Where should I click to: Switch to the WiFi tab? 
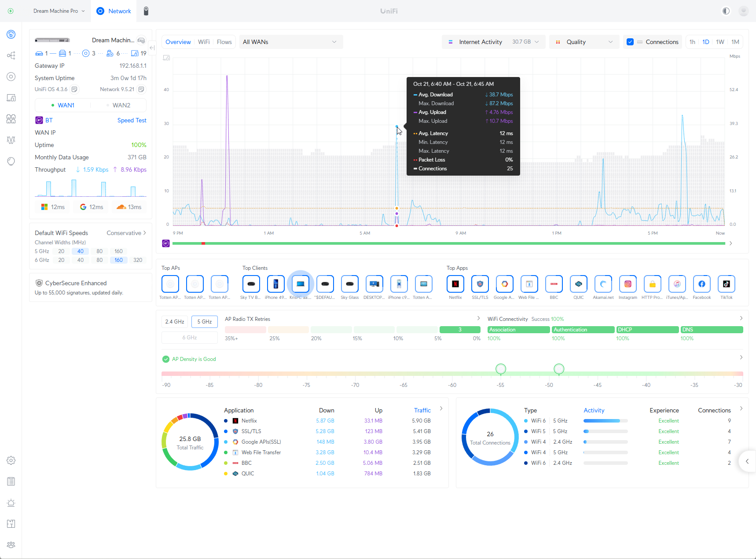click(x=204, y=41)
